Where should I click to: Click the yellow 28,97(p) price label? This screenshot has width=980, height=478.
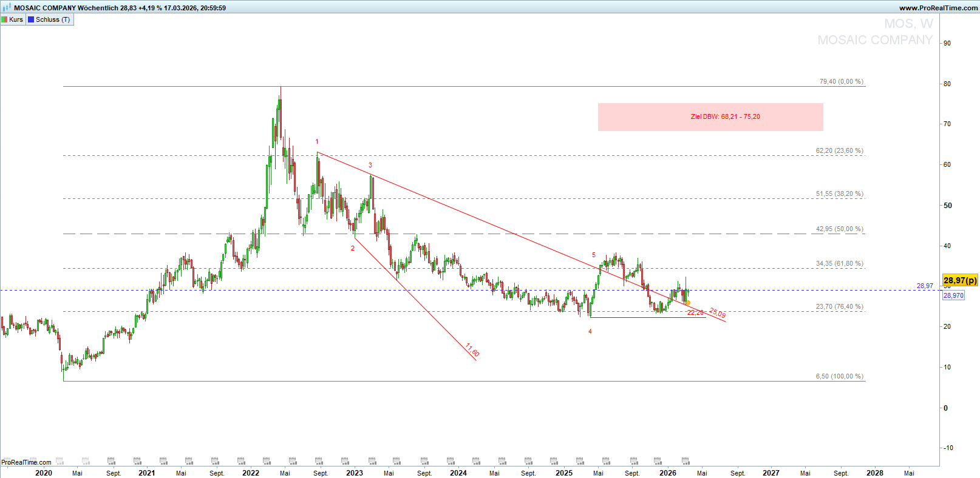960,280
